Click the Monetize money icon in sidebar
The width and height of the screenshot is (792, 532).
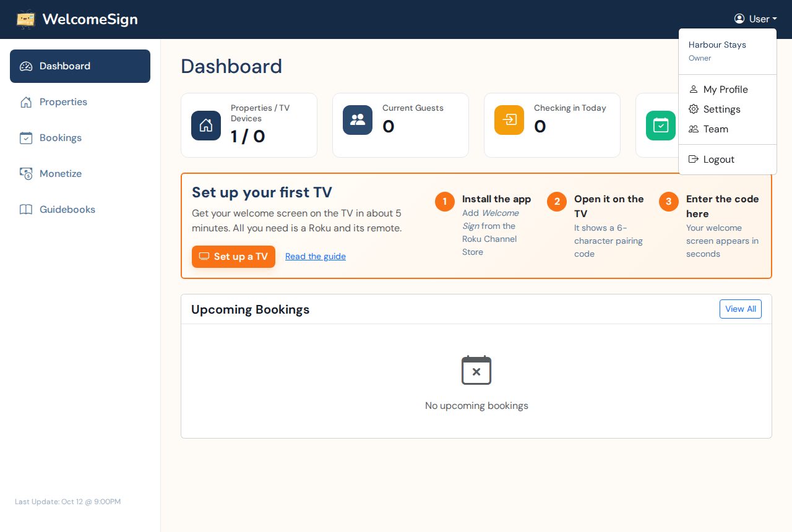[26, 174]
